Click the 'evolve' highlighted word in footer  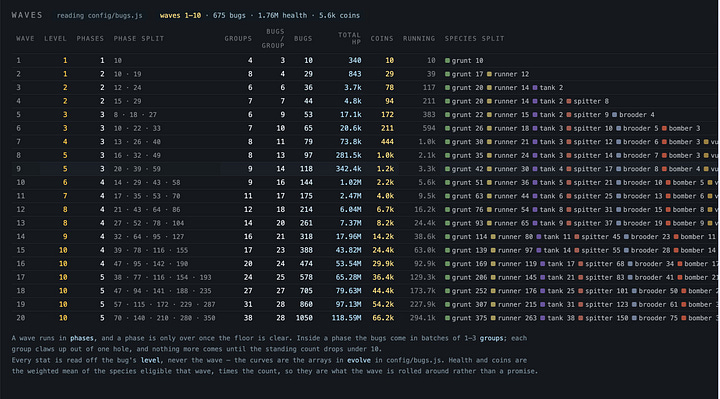(359, 360)
